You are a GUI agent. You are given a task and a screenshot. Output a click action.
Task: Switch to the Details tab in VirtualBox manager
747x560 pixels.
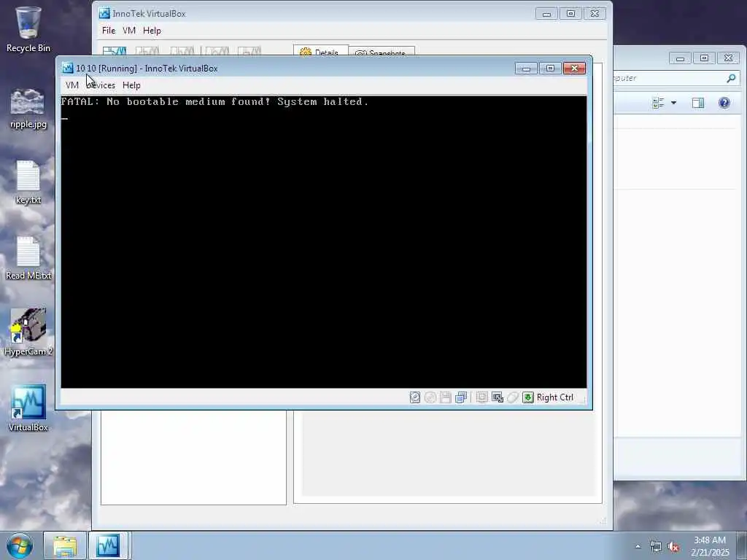click(x=320, y=52)
